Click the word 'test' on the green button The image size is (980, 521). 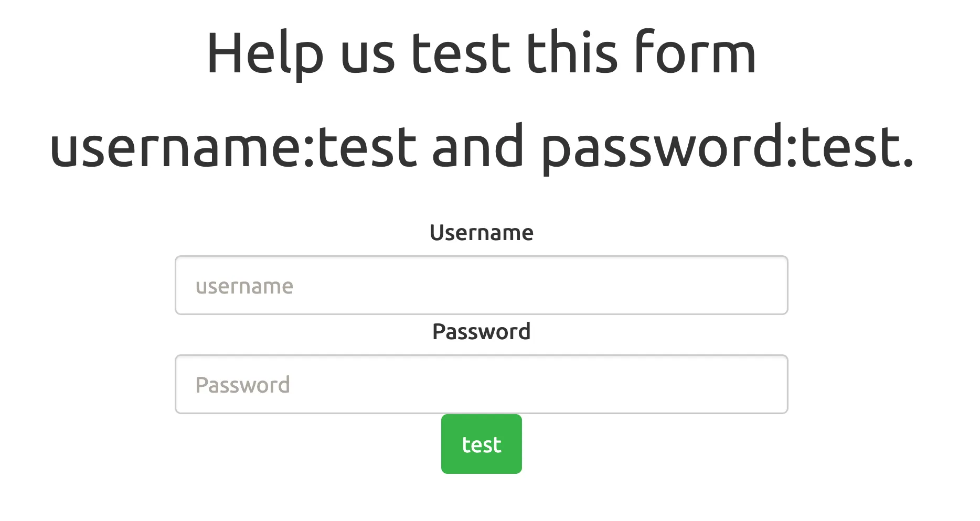point(481,444)
